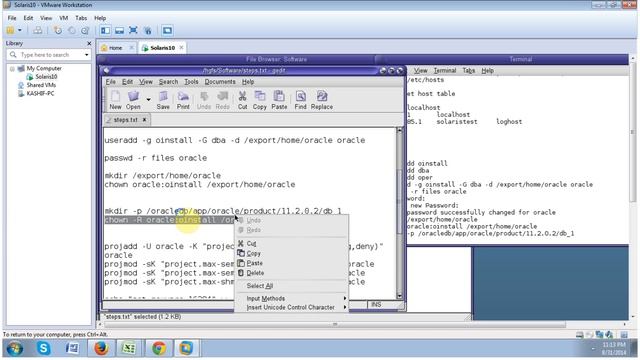Image resolution: width=640 pixels, height=360 pixels.
Task: Open gedit Help menu
Action: point(248,82)
